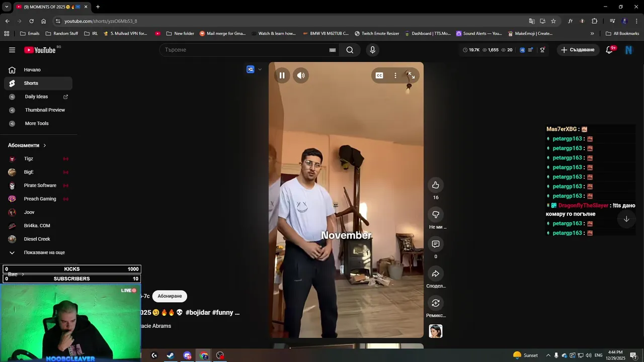
Task: Open YouTube notifications bell
Action: tap(609, 50)
